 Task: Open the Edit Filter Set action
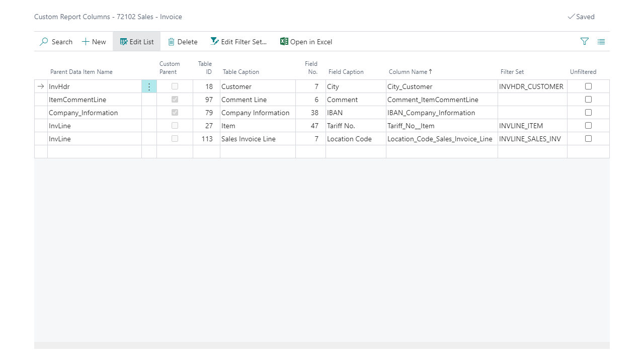238,42
